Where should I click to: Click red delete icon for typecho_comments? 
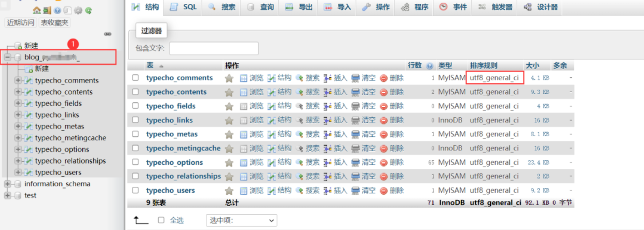tap(384, 78)
